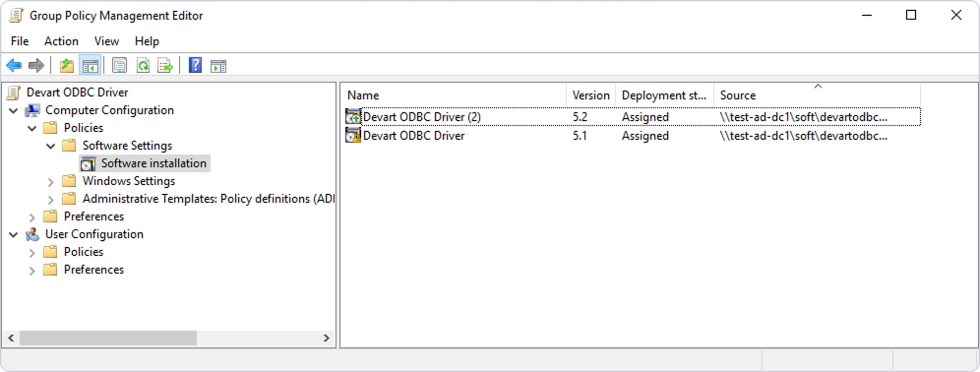980x372 pixels.
Task: Select the Windows Settings tree item
Action: coord(129,181)
